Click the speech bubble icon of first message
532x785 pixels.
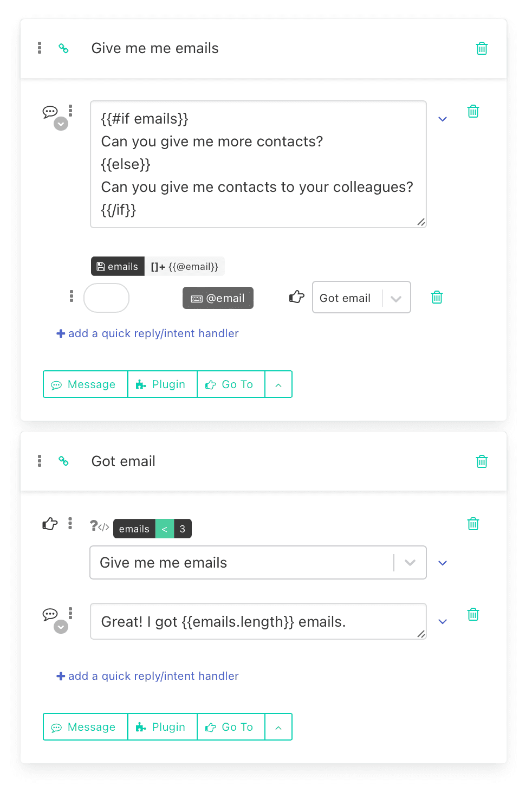(50, 112)
